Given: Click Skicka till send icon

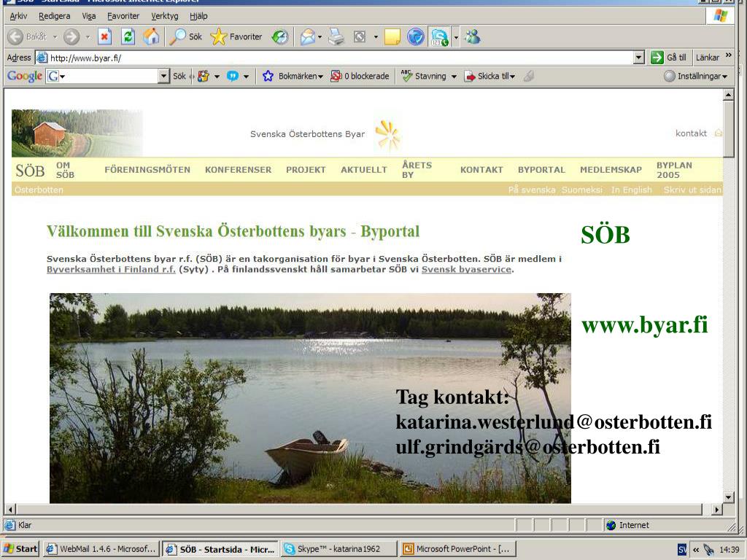Looking at the screenshot, I should [470, 76].
